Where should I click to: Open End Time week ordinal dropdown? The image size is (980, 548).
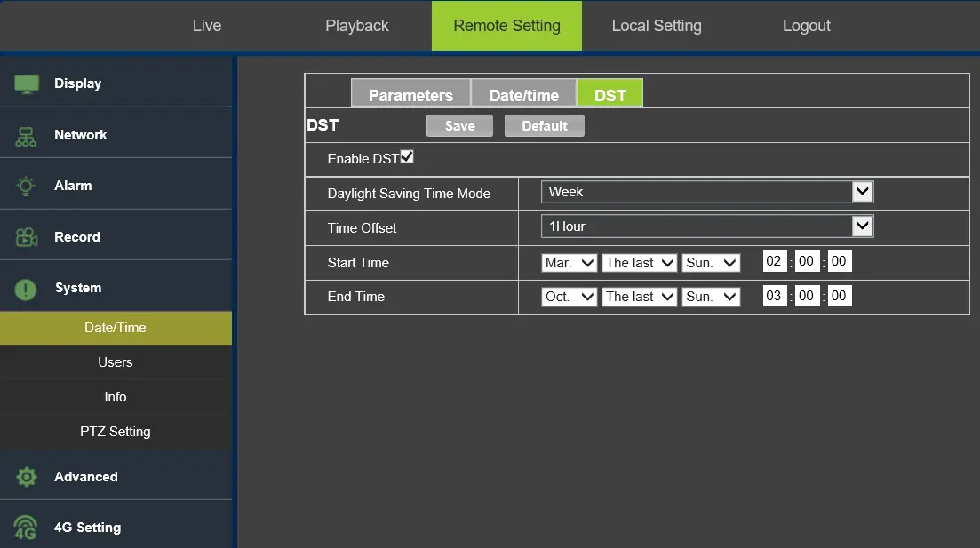(640, 296)
